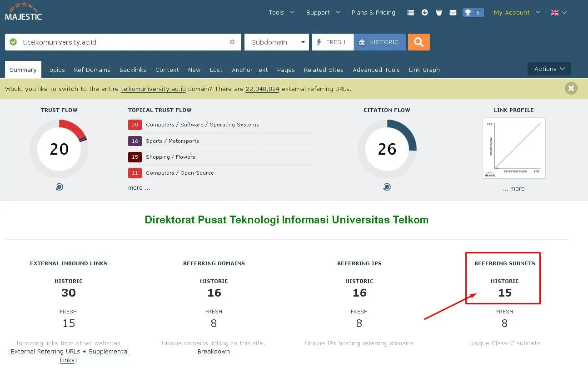The width and height of the screenshot is (588, 368).
Task: Open the Ref Domains tab
Action: [x=92, y=70]
